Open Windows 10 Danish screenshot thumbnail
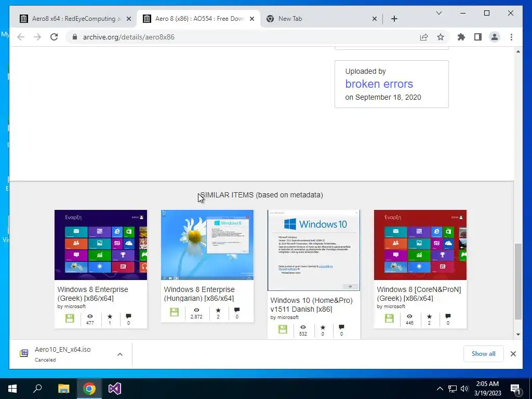 (314, 250)
